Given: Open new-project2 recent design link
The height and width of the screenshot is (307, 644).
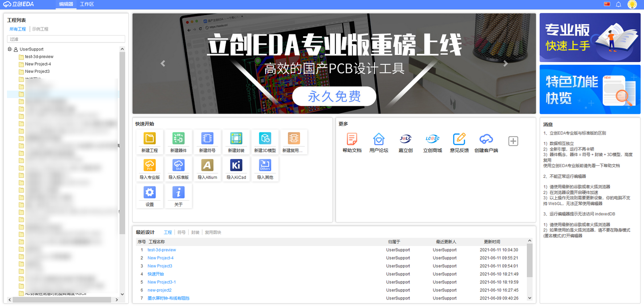Looking at the screenshot, I should coord(160,290).
